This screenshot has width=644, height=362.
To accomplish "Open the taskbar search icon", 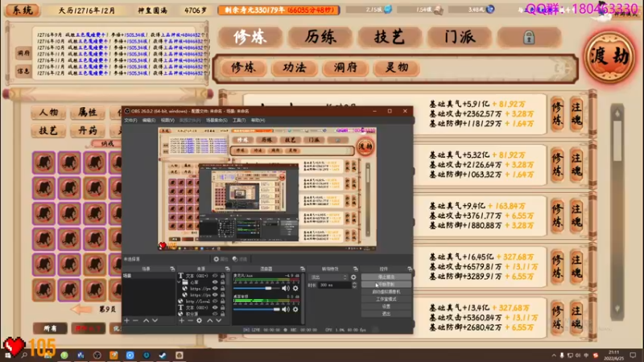I will (x=24, y=355).
